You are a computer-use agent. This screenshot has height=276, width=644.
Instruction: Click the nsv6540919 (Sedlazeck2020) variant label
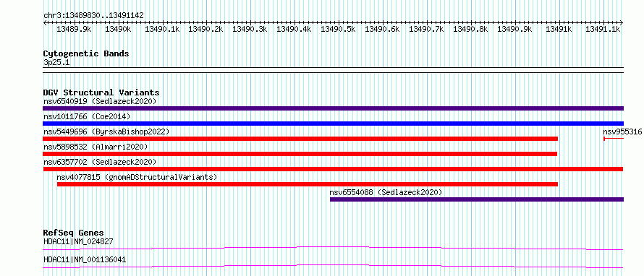[x=100, y=101]
